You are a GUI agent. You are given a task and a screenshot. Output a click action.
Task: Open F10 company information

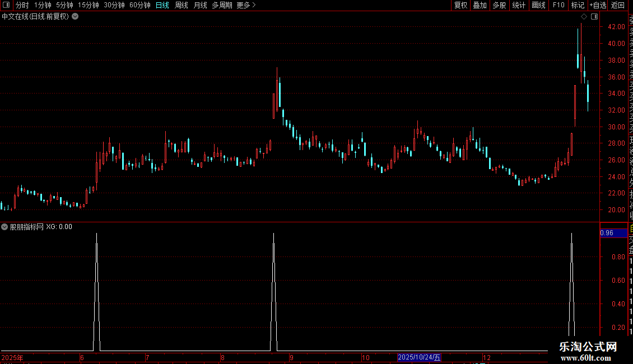[x=558, y=5]
